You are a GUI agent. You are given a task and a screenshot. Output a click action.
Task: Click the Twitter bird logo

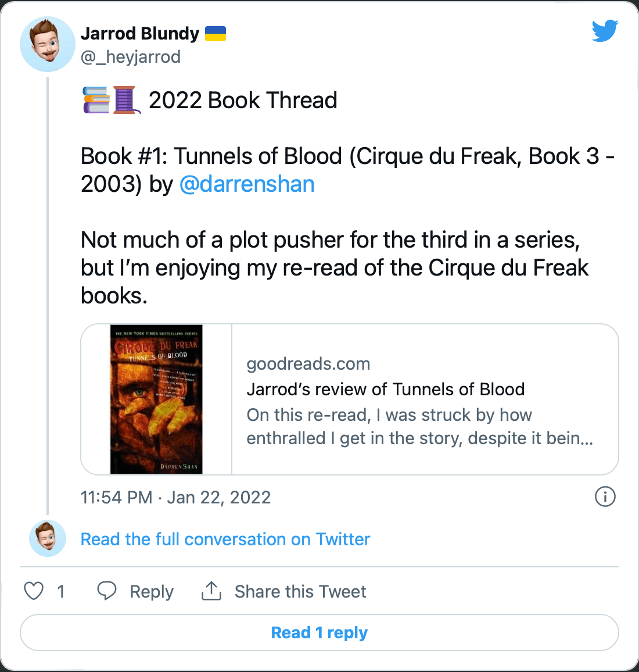[x=605, y=30]
